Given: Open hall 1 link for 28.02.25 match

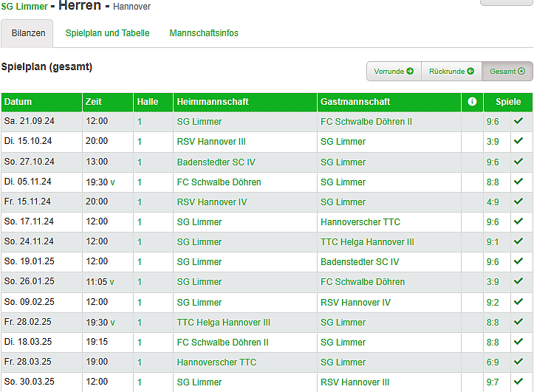Looking at the screenshot, I should pos(140,323).
